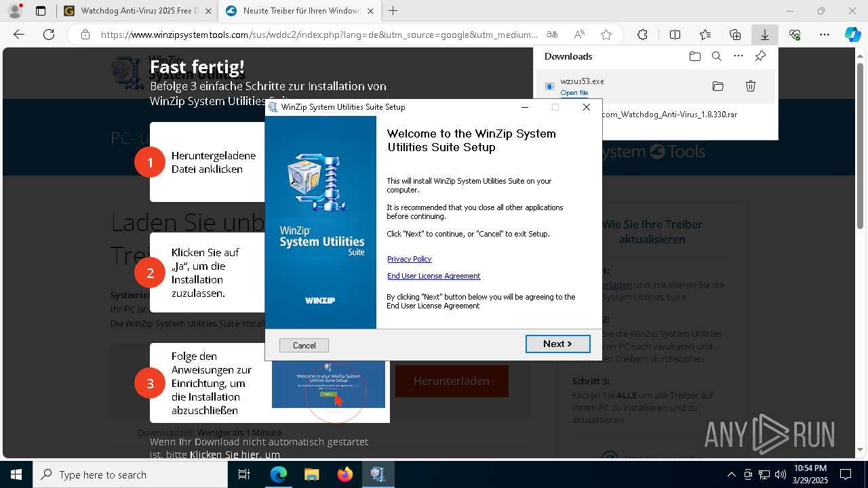Open Firefox from taskbar
Screen dimensions: 868x488
pos(344,474)
